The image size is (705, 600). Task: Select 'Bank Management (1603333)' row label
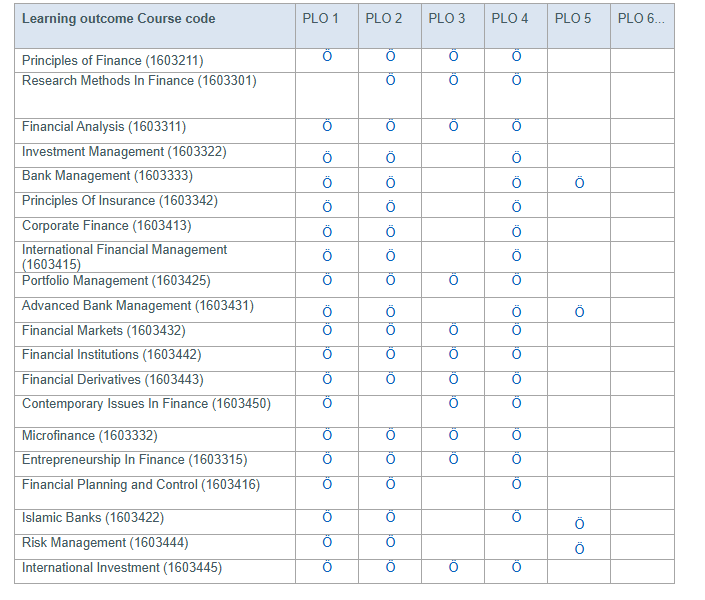[x=107, y=175]
